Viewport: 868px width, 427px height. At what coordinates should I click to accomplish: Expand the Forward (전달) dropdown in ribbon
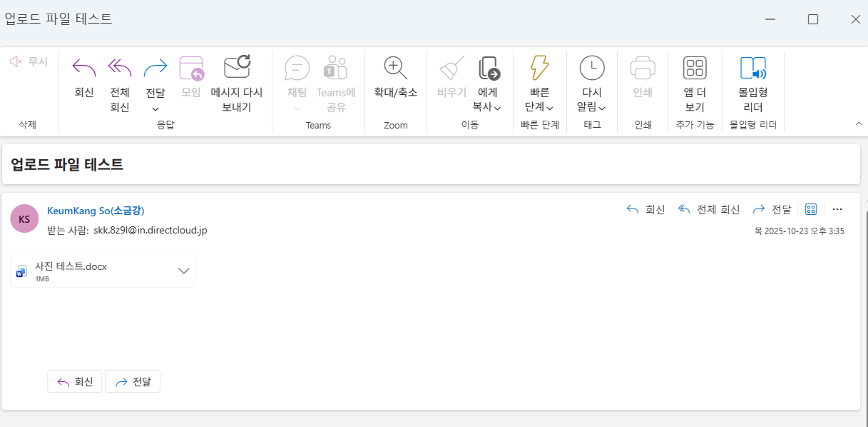[x=155, y=109]
